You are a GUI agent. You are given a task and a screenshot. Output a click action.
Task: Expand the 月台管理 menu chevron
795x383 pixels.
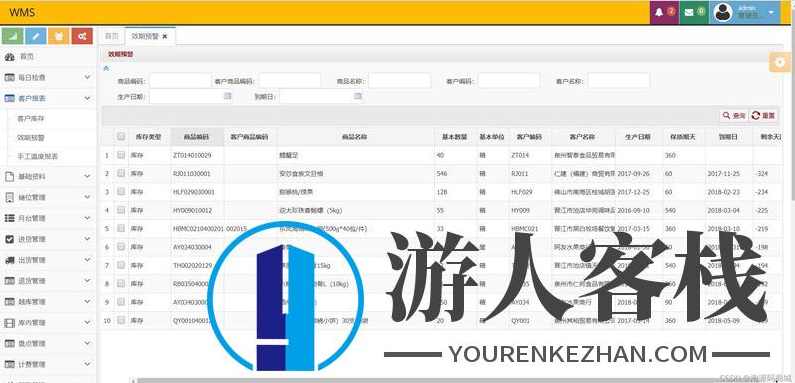[x=87, y=218]
